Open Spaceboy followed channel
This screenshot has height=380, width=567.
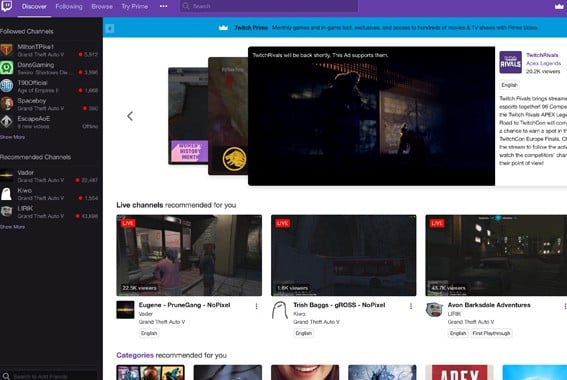pyautogui.click(x=50, y=104)
